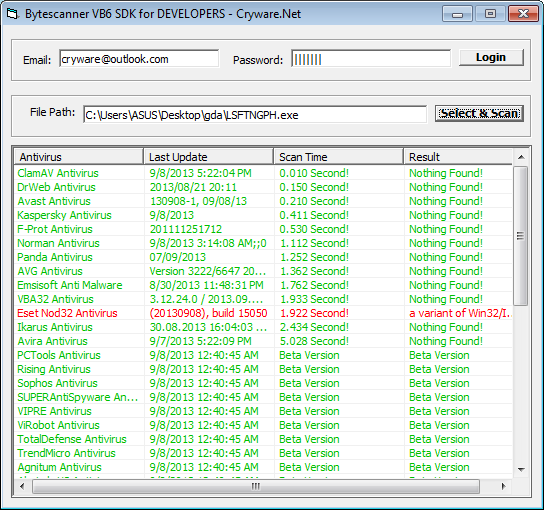Viewport: 544px width, 510px height.
Task: Select the AVG Antivirus row
Action: (x=263, y=271)
